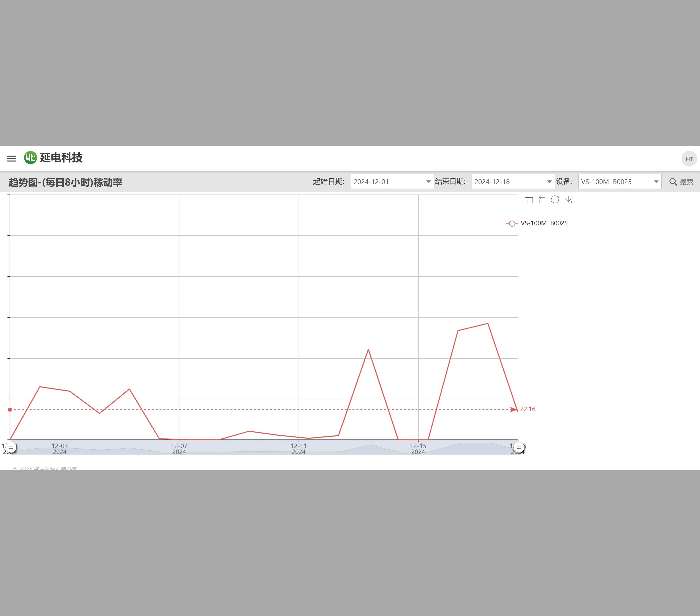Viewport: 700px width, 616px height.
Task: Click the magnifier search icon
Action: (673, 182)
